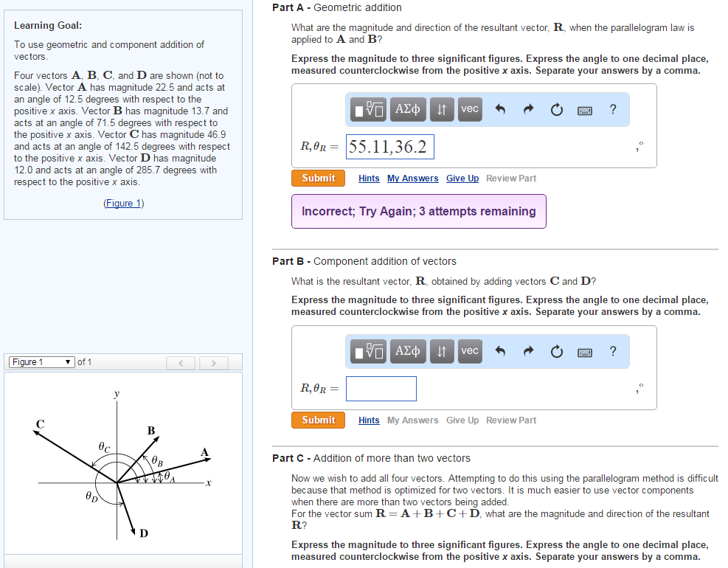The height and width of the screenshot is (568, 728).
Task: Open Hints for Part B
Action: pos(368,420)
